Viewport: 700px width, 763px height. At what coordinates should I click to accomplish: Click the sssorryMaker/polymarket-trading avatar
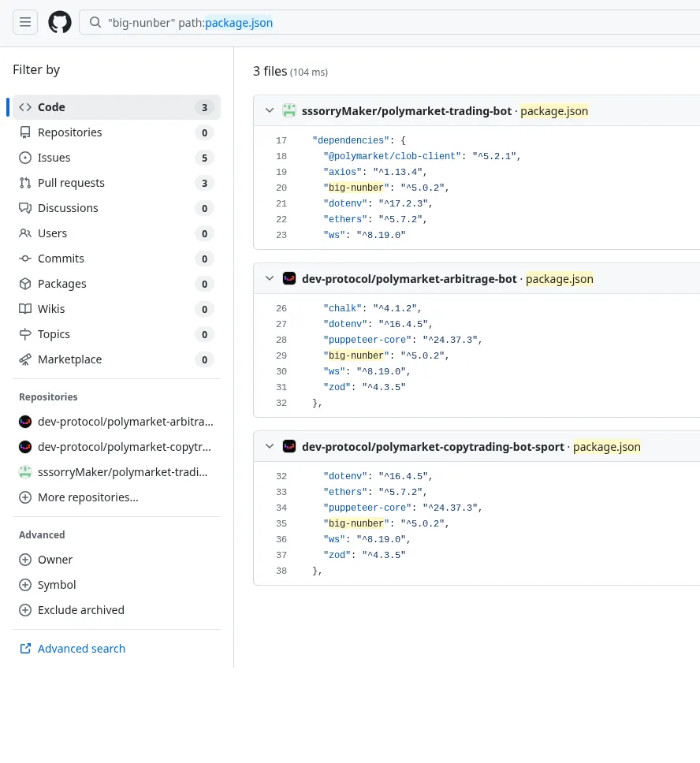coord(25,472)
